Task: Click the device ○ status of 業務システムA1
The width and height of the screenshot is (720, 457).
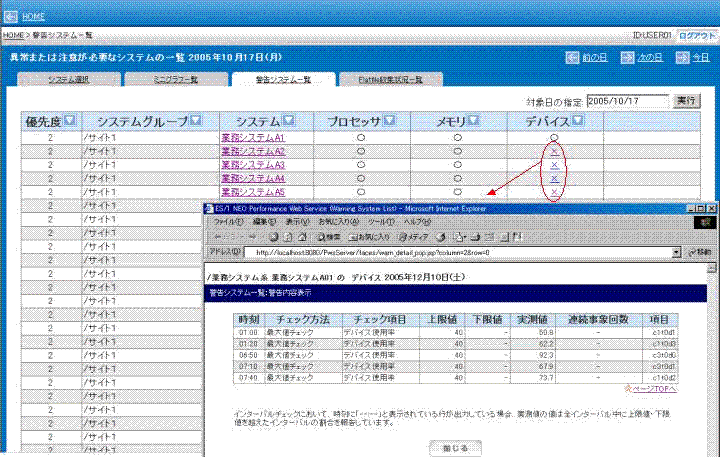Action: (x=554, y=137)
